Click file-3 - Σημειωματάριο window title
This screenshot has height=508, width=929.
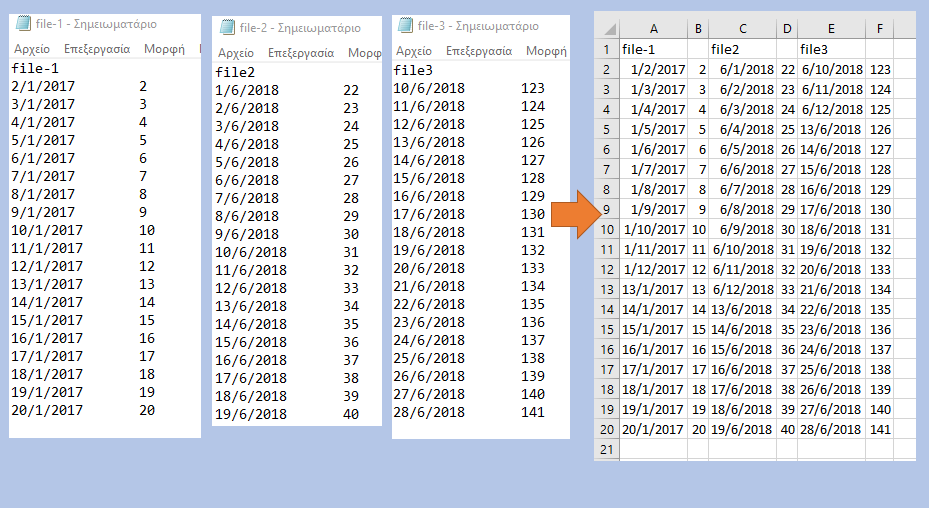[478, 25]
